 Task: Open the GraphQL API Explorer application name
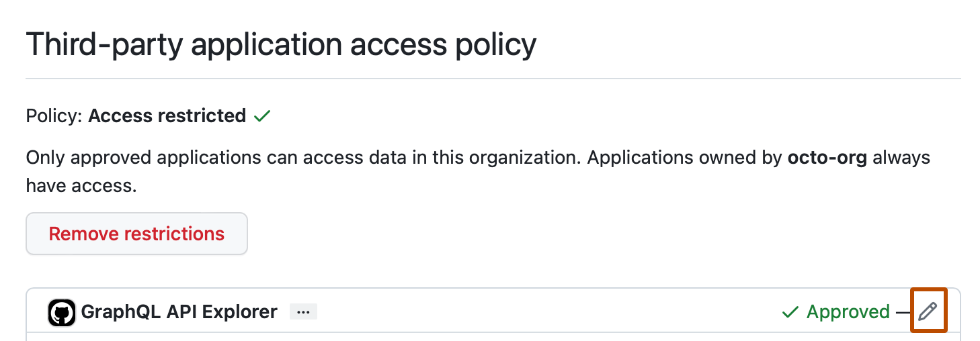click(179, 312)
